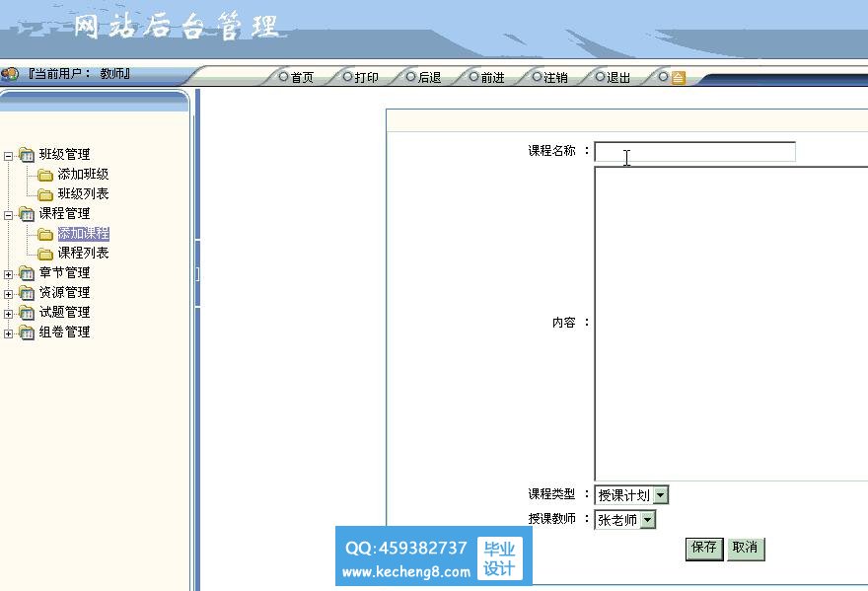
Task: Click the 添加课程 folder icon
Action: pos(45,235)
